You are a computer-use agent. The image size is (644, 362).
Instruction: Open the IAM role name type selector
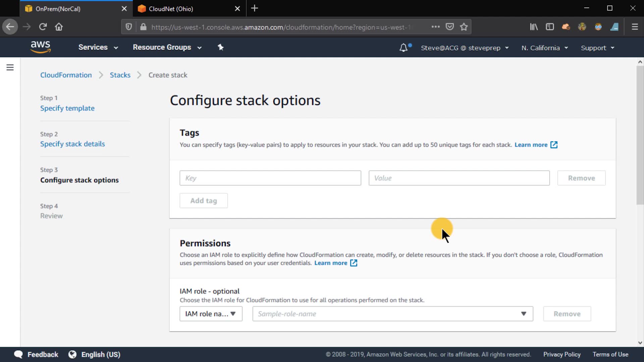click(x=211, y=314)
